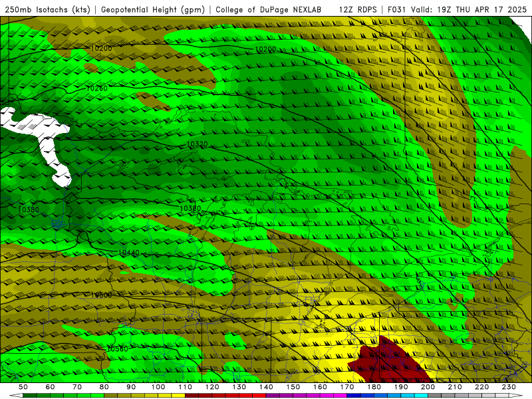The image size is (532, 399).
Task: Click the 80 knot scale label
Action: [x=104, y=387]
